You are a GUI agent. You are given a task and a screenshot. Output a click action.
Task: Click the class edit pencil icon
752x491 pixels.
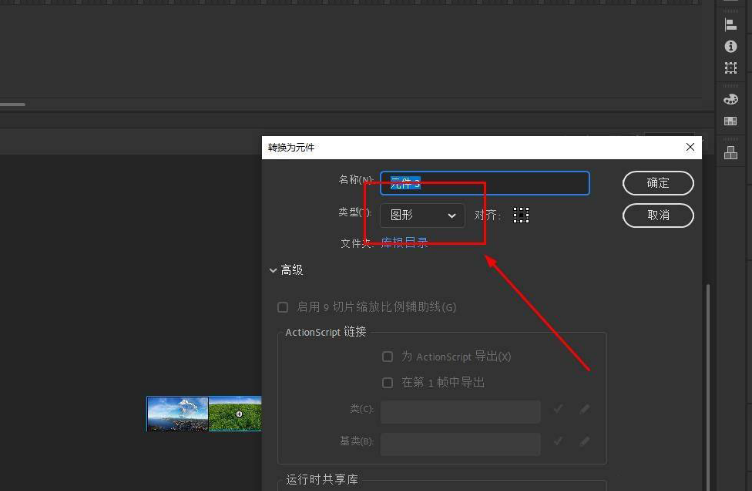point(584,409)
